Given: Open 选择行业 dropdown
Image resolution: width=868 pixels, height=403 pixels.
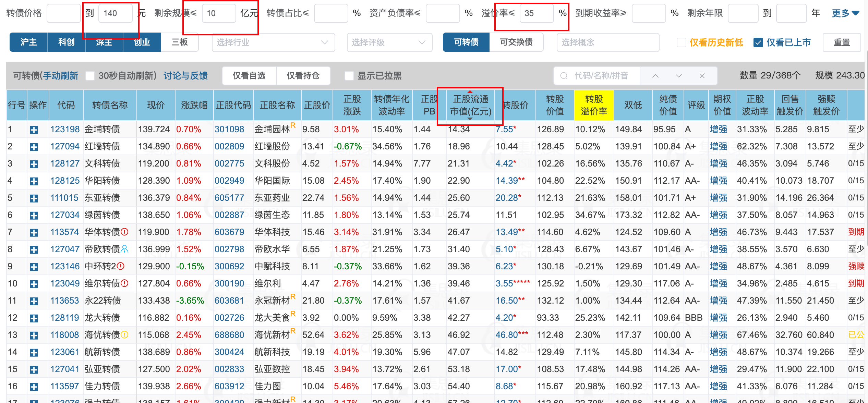Looking at the screenshot, I should [273, 42].
